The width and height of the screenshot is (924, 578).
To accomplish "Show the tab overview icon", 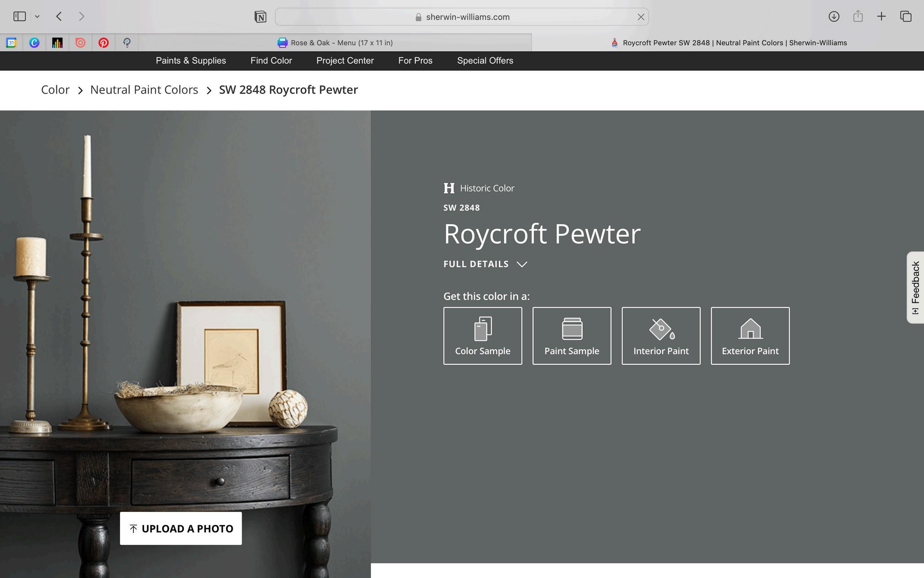I will click(905, 17).
